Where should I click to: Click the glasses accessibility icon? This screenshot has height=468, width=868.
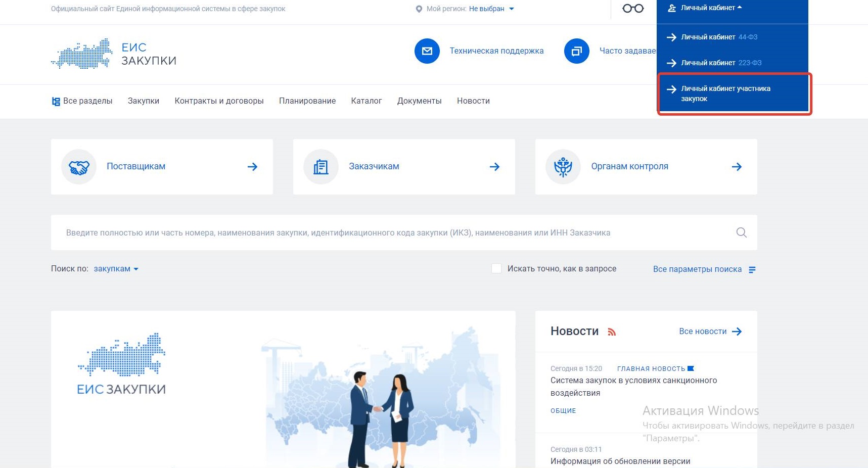tap(633, 8)
